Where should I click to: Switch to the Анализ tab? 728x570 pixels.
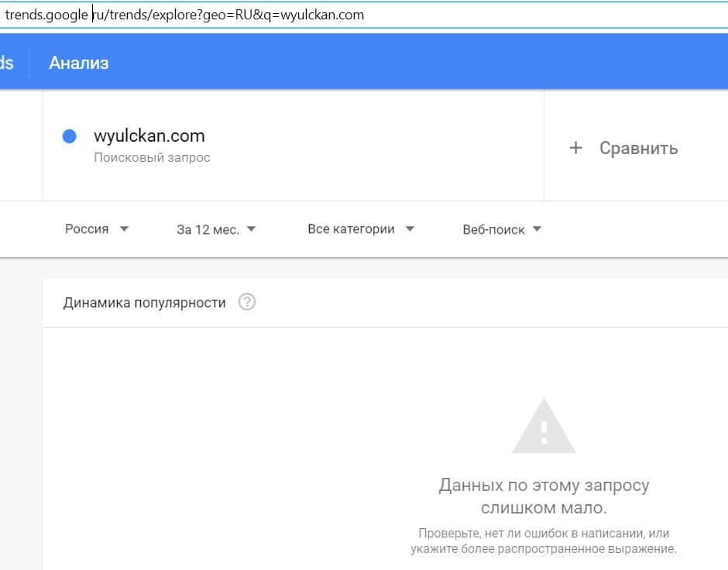tap(78, 63)
